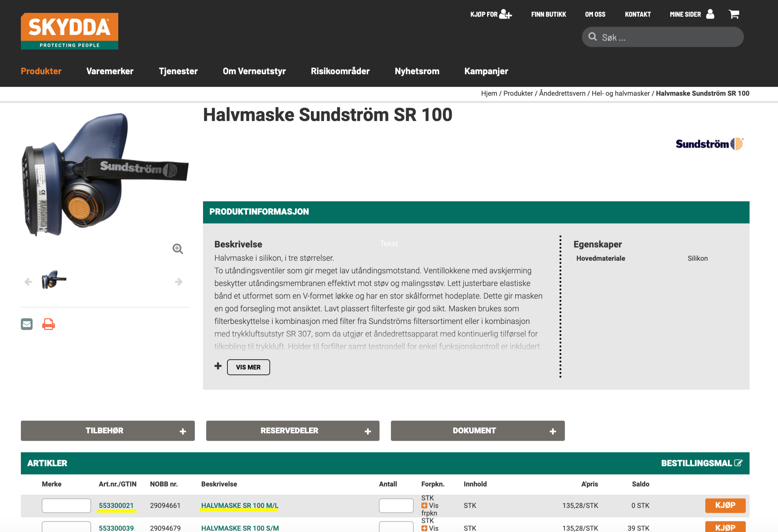Go to previous thumbnail with left arrow
778x532 pixels.
[28, 282]
